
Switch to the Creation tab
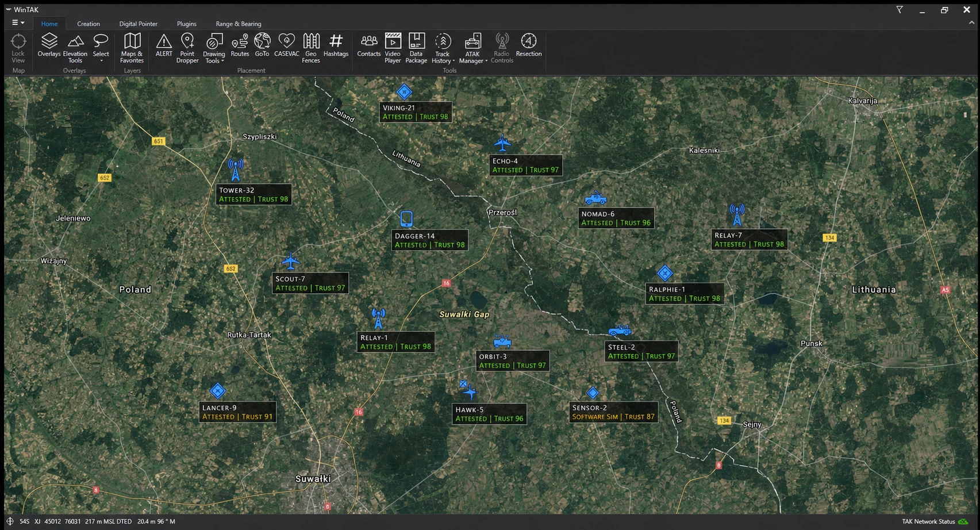pyautogui.click(x=89, y=24)
